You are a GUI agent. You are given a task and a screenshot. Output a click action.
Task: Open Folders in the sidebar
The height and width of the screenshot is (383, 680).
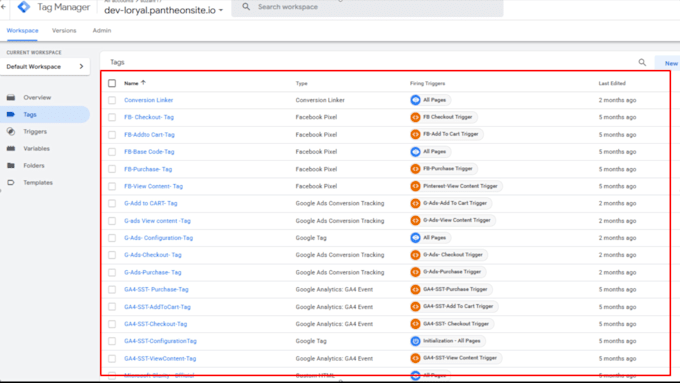pyautogui.click(x=34, y=165)
